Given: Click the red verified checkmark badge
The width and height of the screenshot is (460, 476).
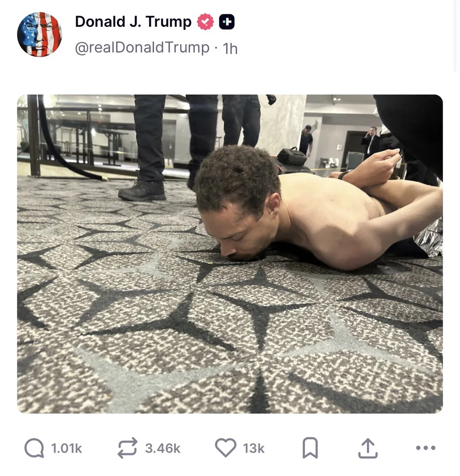Looking at the screenshot, I should point(205,22).
